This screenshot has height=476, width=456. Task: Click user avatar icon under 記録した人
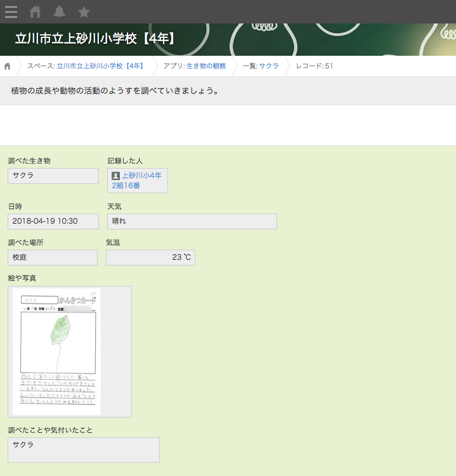pos(116,176)
